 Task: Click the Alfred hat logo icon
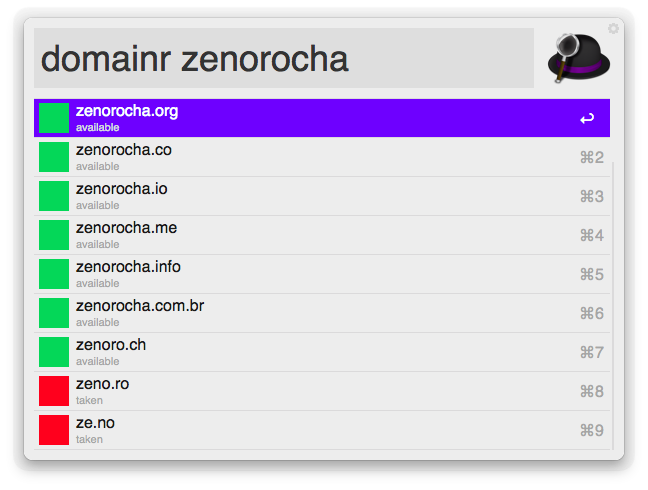tap(579, 58)
